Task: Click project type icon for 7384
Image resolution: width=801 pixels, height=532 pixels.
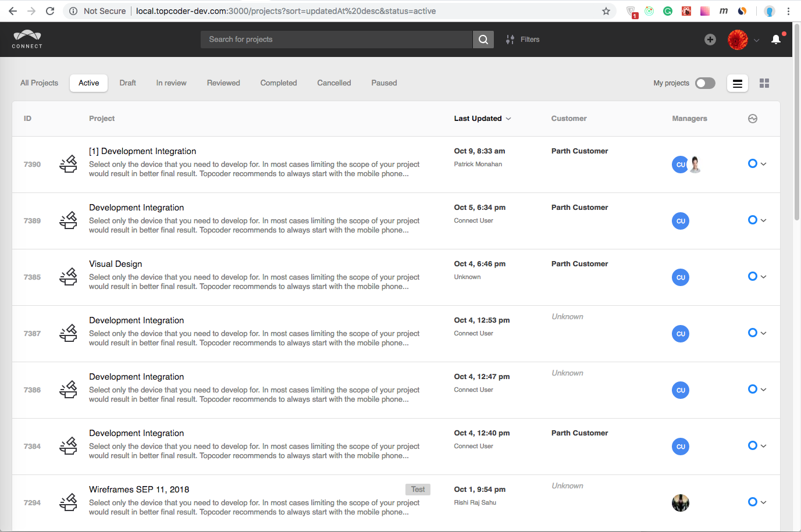Action: click(68, 446)
